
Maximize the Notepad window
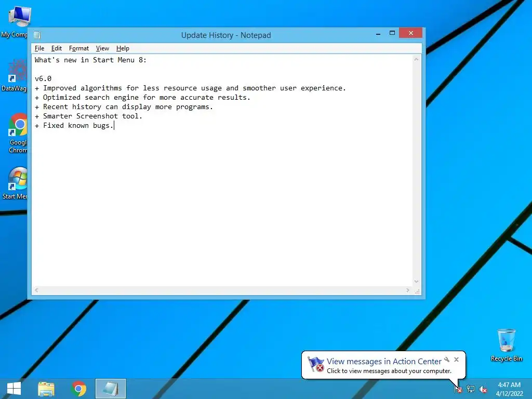(392, 33)
